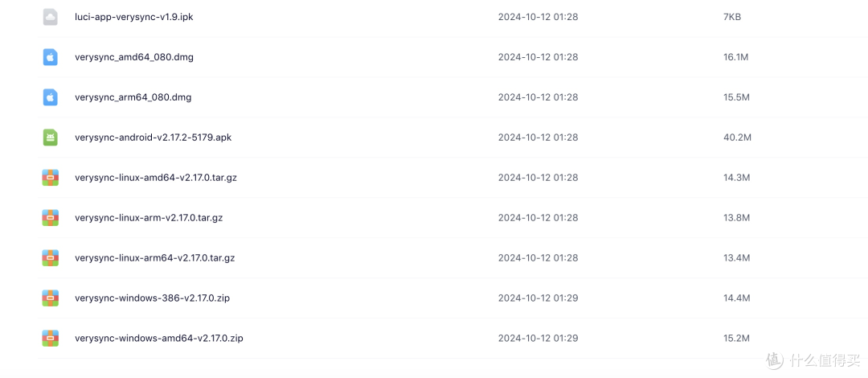This screenshot has width=868, height=378.
Task: Choose verysync-linux-arm64-v2.17.0.tar.gz file name
Action: coord(154,258)
